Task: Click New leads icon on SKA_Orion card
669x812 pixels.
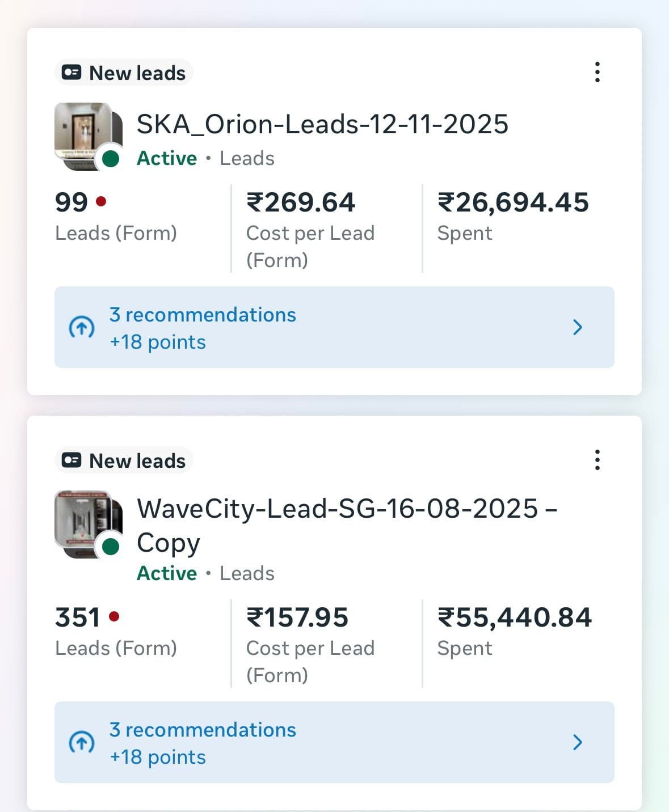Action: click(x=71, y=73)
